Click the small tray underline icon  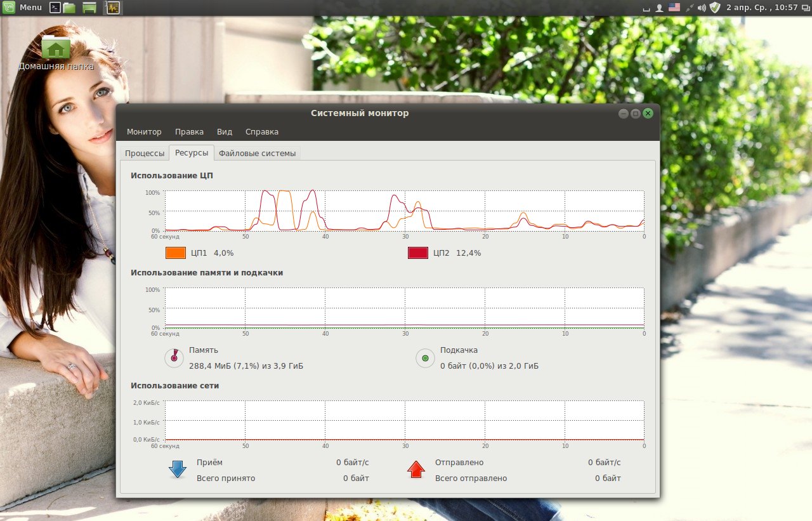646,9
